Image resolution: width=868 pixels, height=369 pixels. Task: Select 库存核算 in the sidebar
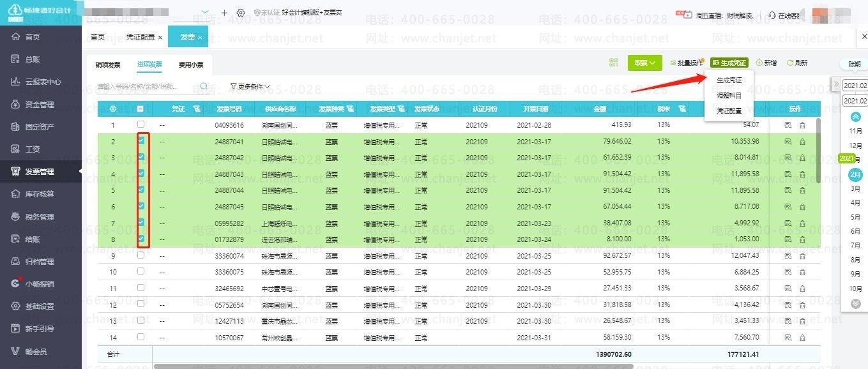coord(41,194)
